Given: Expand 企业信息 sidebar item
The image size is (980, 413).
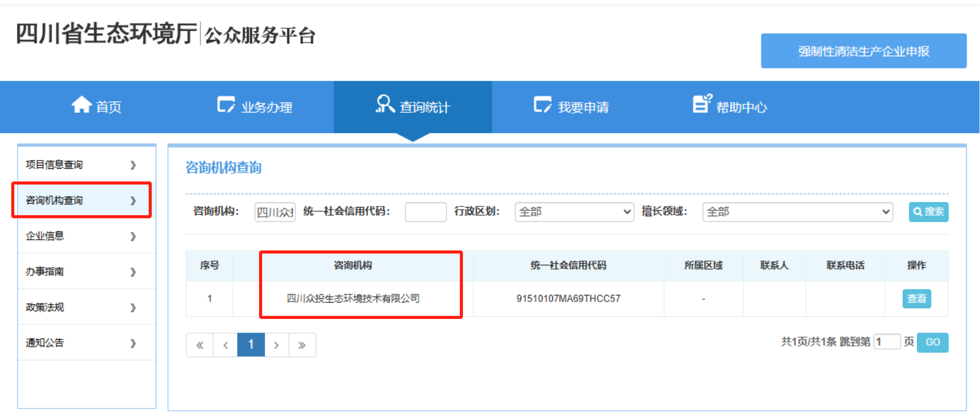Looking at the screenshot, I should tap(82, 236).
